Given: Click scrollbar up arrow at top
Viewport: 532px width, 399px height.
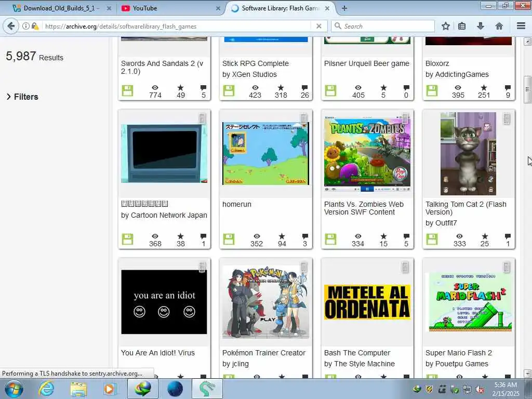Looking at the screenshot, I should tap(527, 42).
